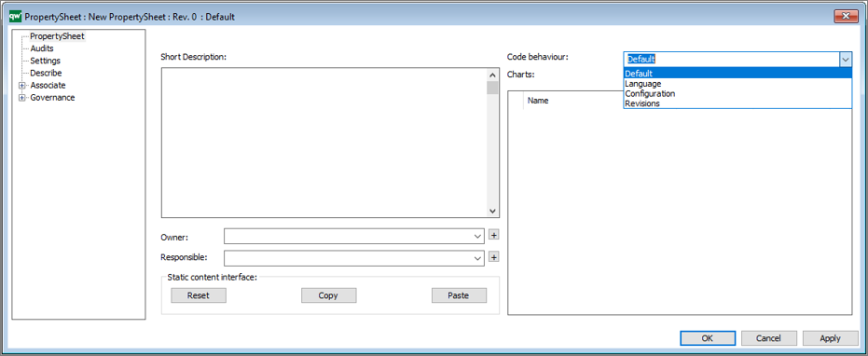Add new Responsible with plus button
This screenshot has width=868, height=356.
(494, 257)
